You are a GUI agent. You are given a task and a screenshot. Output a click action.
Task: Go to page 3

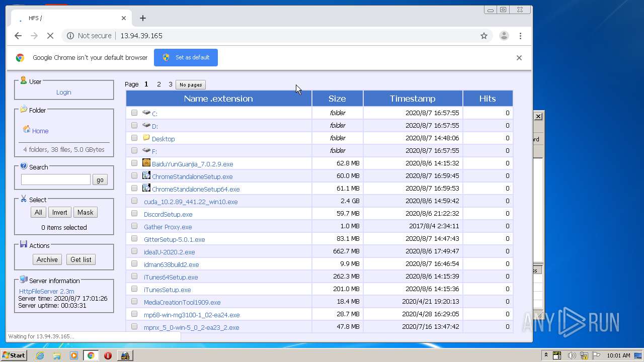pos(171,84)
